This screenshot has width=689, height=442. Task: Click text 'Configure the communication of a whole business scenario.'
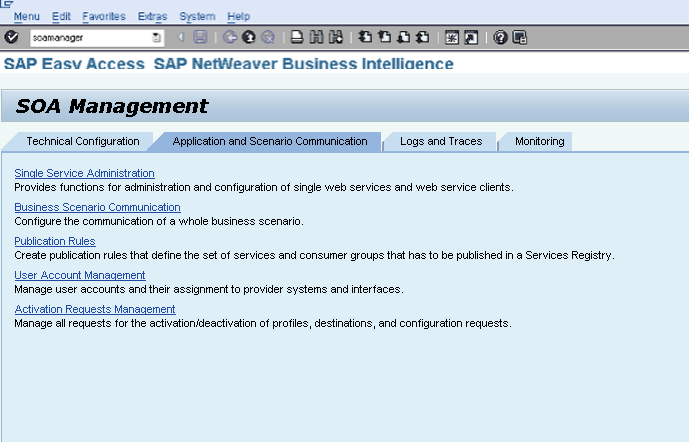[159, 221]
